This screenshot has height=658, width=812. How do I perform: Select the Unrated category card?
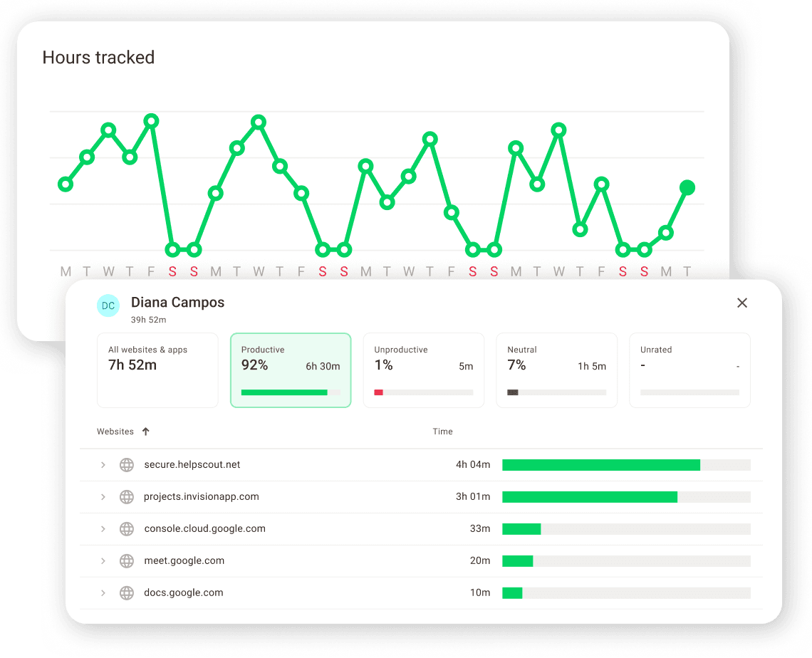689,370
